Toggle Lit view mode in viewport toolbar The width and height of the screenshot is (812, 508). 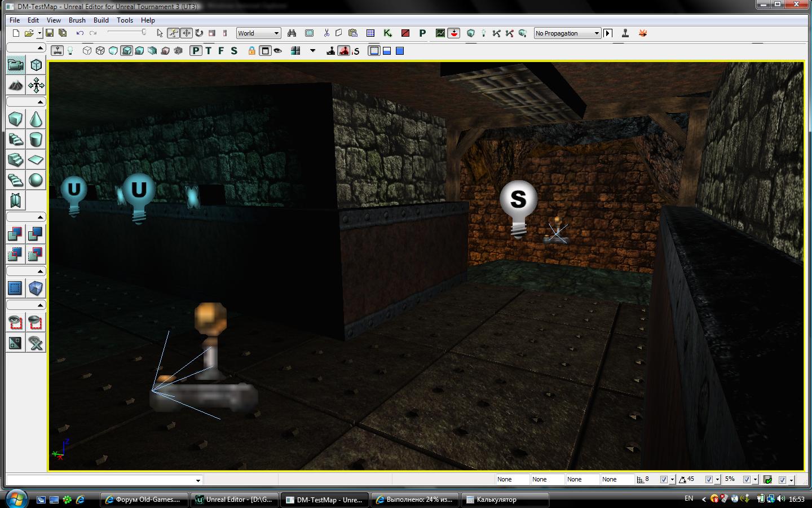click(x=126, y=51)
